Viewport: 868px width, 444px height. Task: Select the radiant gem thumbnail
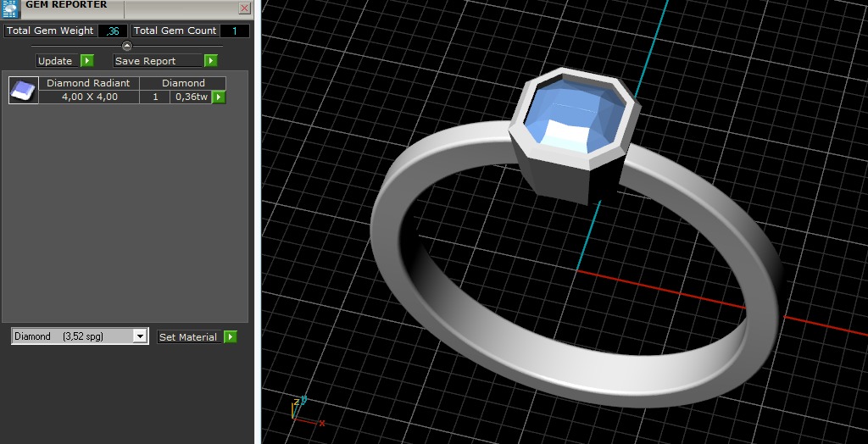click(24, 90)
